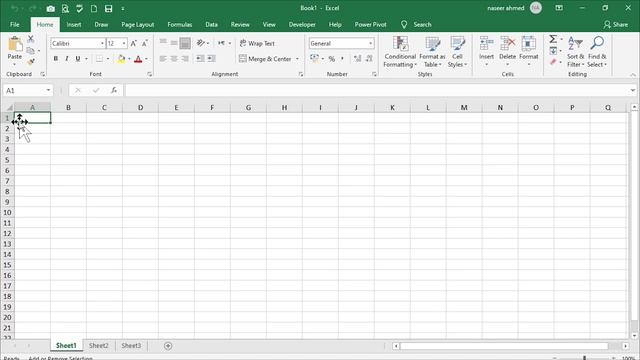Click the Share button

click(x=616, y=24)
